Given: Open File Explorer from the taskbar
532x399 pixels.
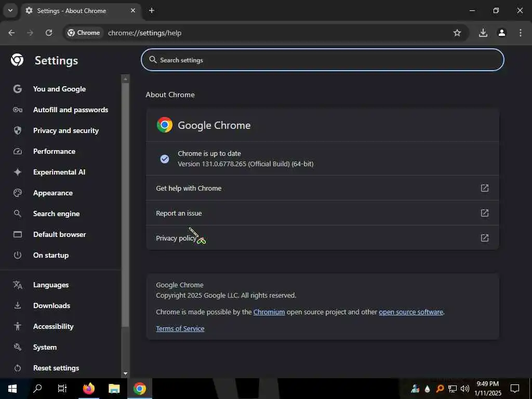Looking at the screenshot, I should pyautogui.click(x=114, y=389).
